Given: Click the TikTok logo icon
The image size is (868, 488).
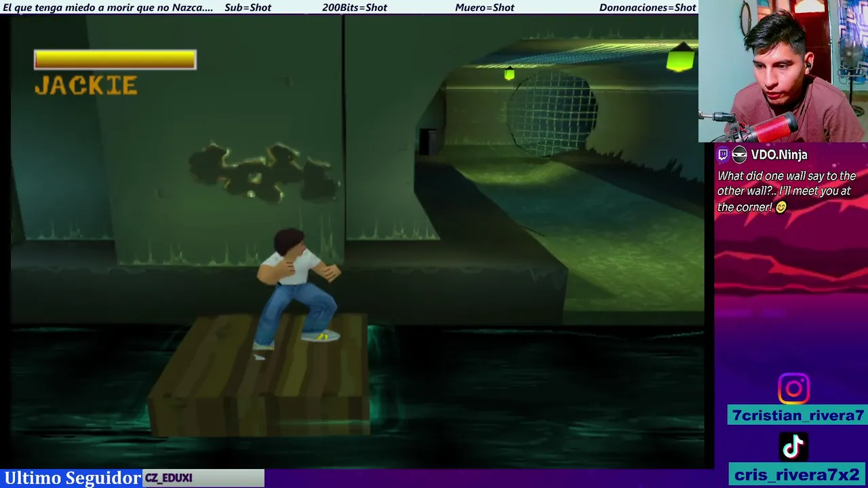Looking at the screenshot, I should tap(793, 446).
